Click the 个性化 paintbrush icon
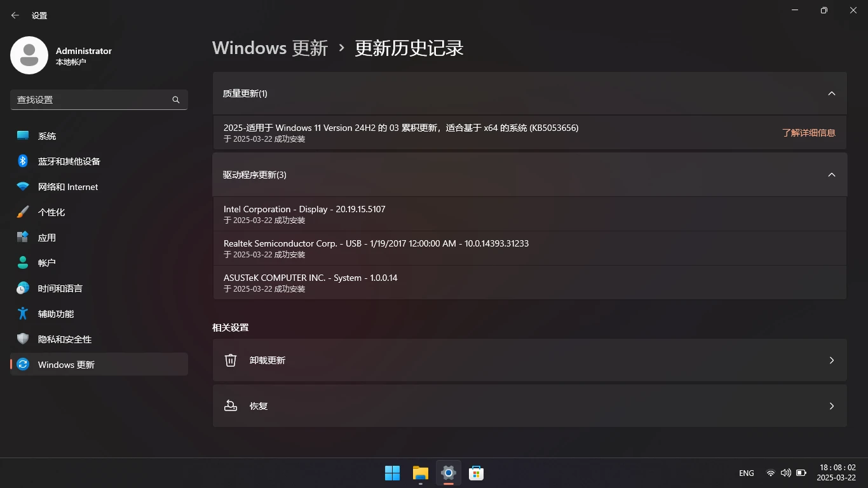The image size is (868, 488). click(23, 212)
